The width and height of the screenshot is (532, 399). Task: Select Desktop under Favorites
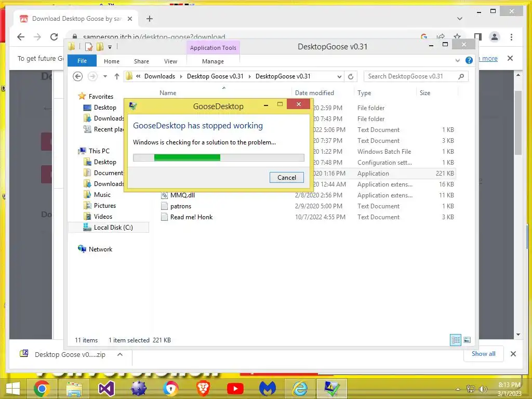[105, 108]
